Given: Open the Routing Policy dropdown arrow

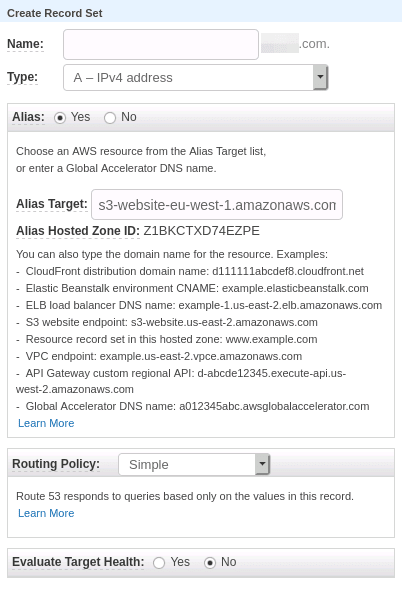Looking at the screenshot, I should click(x=262, y=464).
